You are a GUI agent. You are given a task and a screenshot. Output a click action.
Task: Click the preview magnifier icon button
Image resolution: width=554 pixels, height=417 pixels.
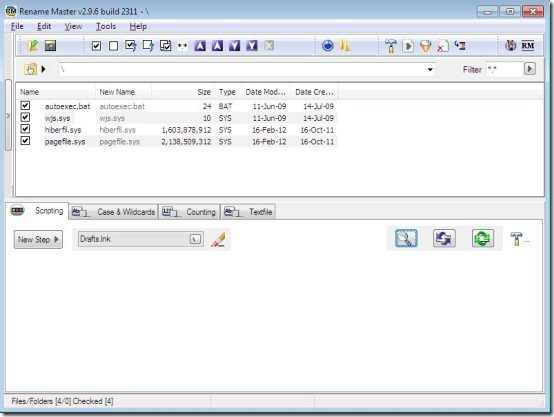click(406, 239)
